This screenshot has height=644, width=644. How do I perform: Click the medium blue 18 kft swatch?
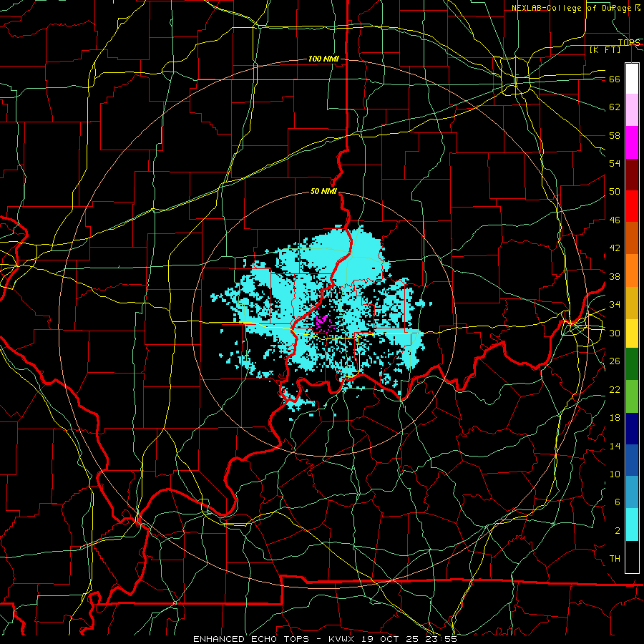(632, 460)
